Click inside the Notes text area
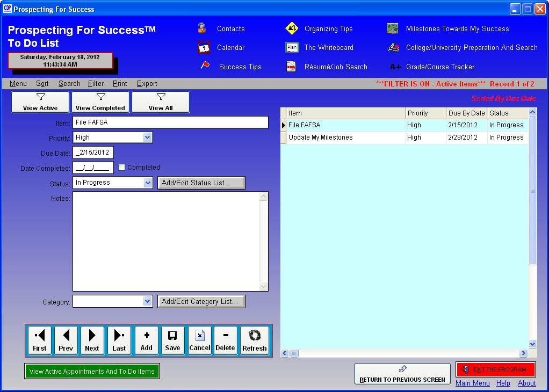Viewport: 549px width, 392px height. point(167,241)
